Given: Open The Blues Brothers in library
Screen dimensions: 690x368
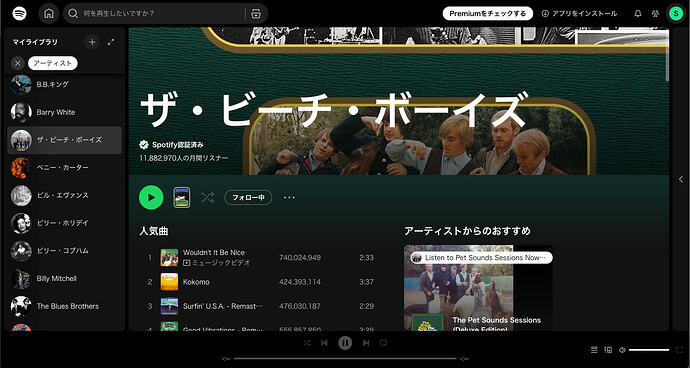Looking at the screenshot, I should pos(64,306).
